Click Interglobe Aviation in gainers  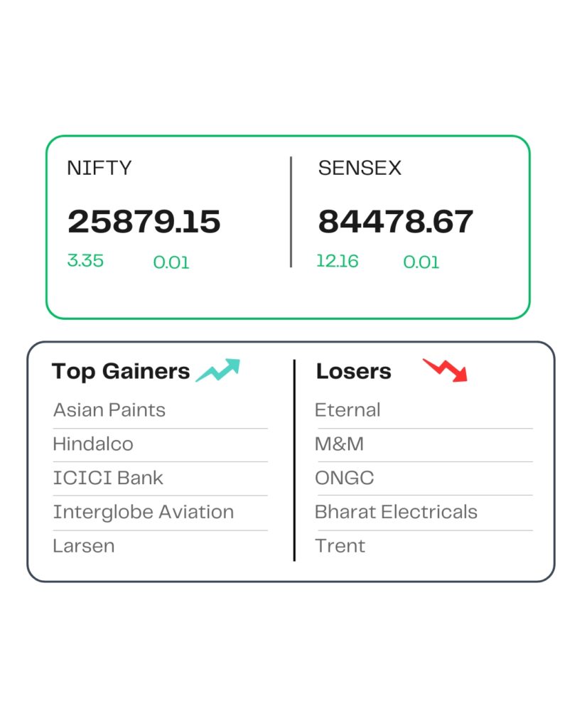[x=144, y=512]
